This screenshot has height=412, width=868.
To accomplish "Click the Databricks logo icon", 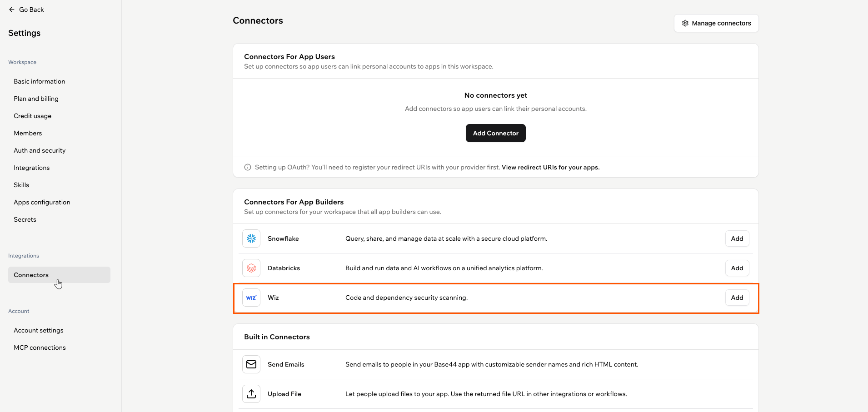I will click(x=251, y=268).
